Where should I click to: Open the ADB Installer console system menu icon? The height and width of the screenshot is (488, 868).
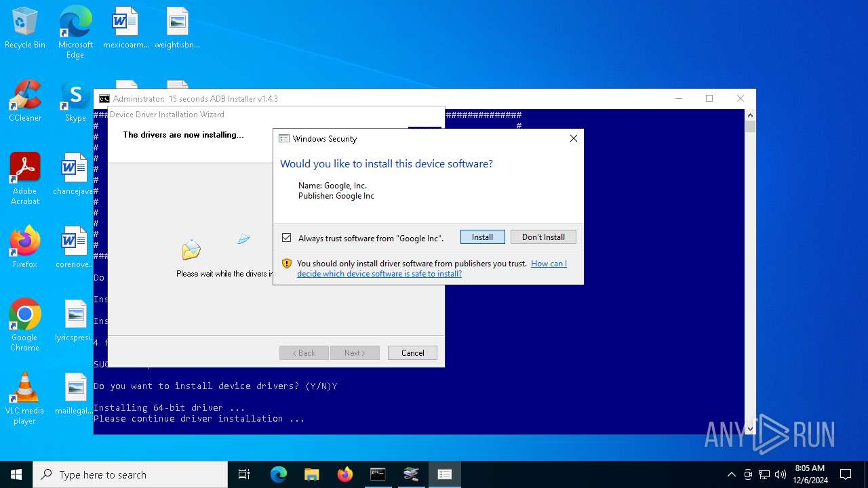104,99
